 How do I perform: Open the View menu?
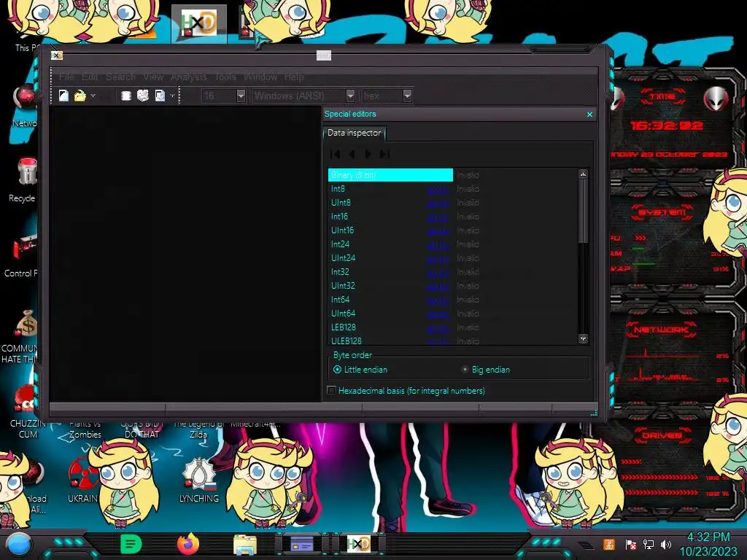click(153, 77)
